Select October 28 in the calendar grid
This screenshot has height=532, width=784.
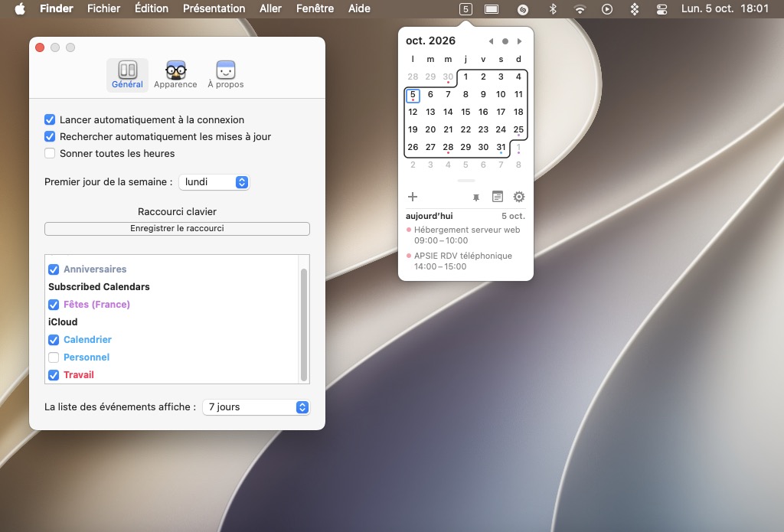448,147
